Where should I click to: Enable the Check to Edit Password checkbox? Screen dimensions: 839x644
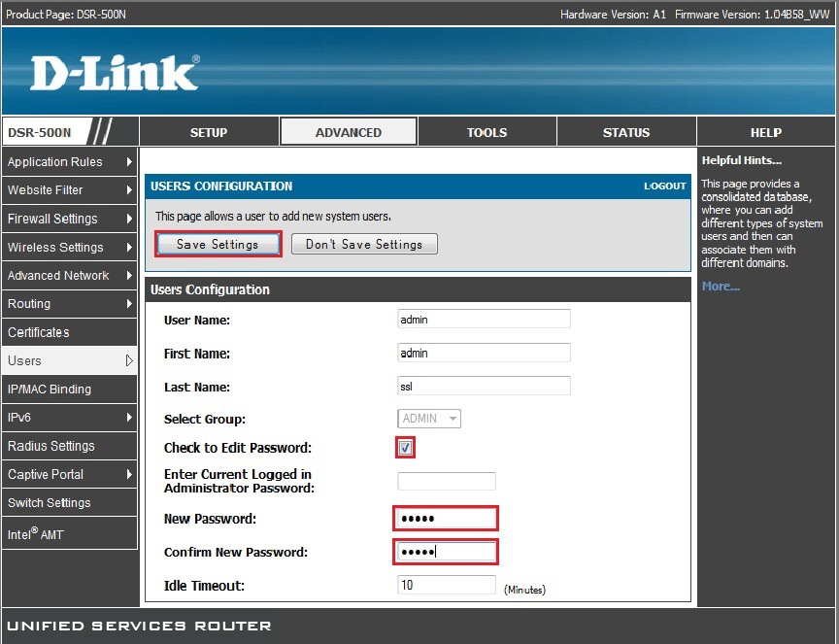[x=405, y=449]
